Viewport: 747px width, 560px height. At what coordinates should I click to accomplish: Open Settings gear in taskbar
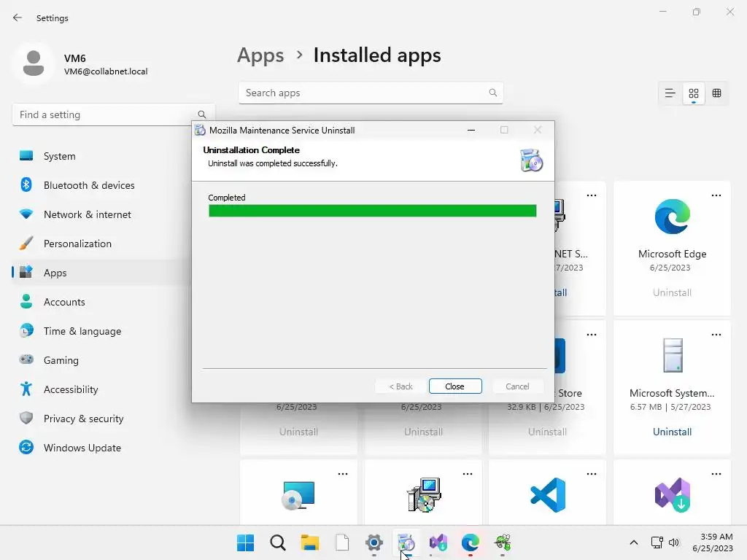[x=374, y=542]
